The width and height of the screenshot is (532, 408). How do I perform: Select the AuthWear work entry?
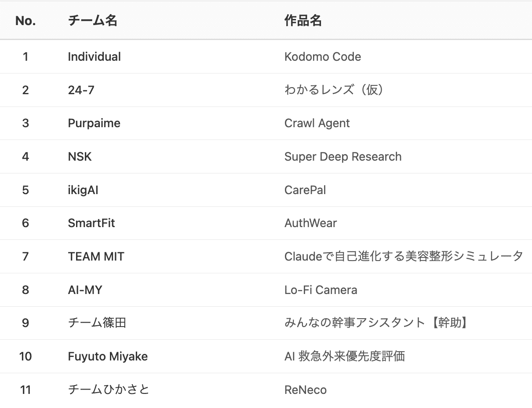click(310, 223)
